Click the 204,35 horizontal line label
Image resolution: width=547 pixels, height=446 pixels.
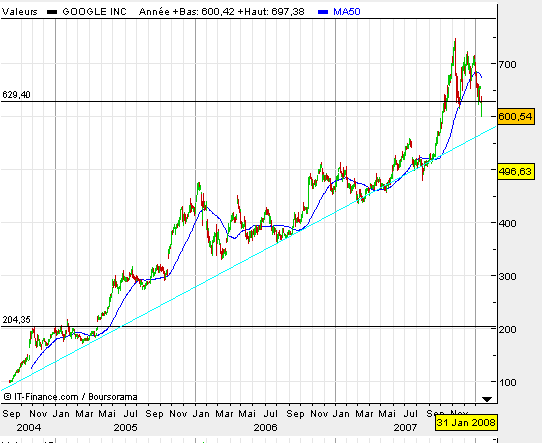point(16,319)
